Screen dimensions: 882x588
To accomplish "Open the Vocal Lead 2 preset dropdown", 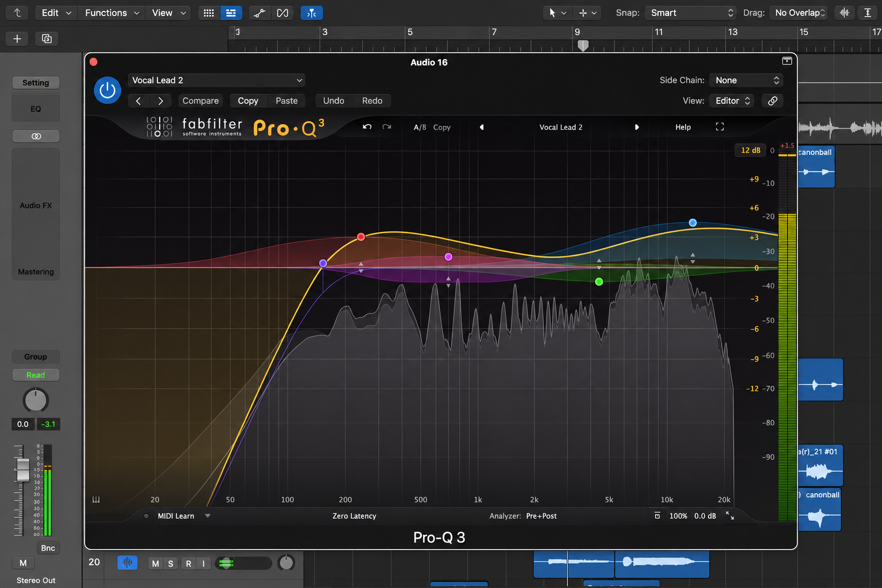I will click(216, 80).
